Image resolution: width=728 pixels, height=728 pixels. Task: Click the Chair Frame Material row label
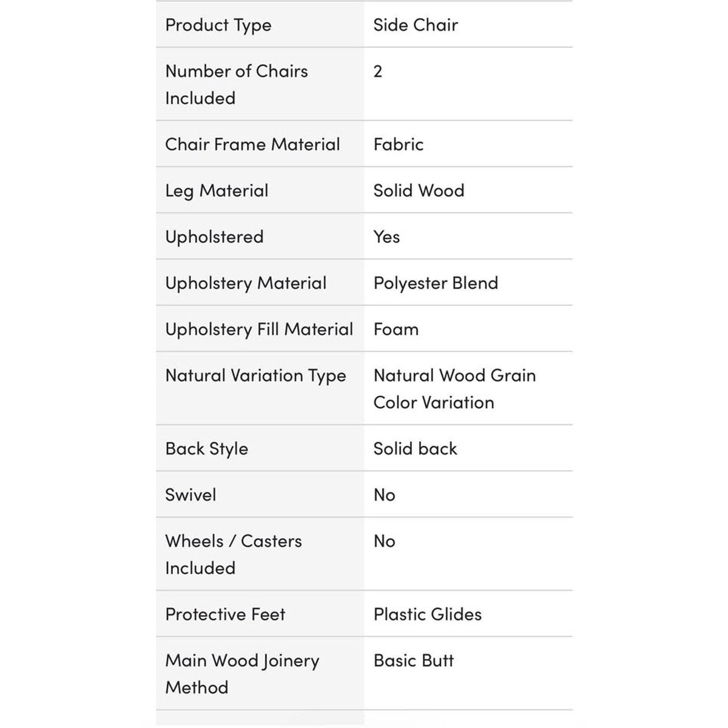coord(252,144)
